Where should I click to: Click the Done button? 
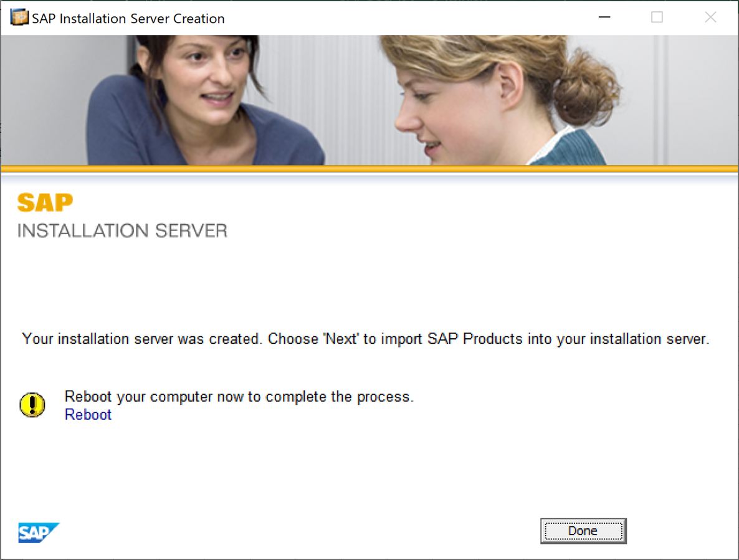click(x=583, y=531)
